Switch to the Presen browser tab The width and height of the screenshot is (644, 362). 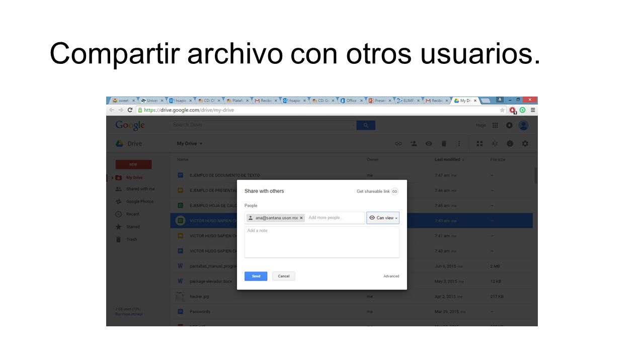(380, 101)
